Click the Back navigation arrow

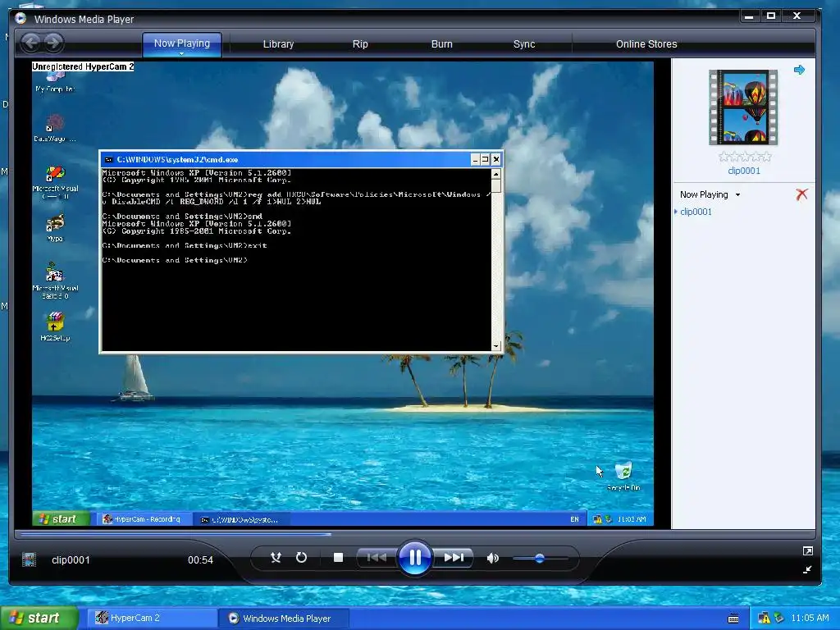(31, 43)
